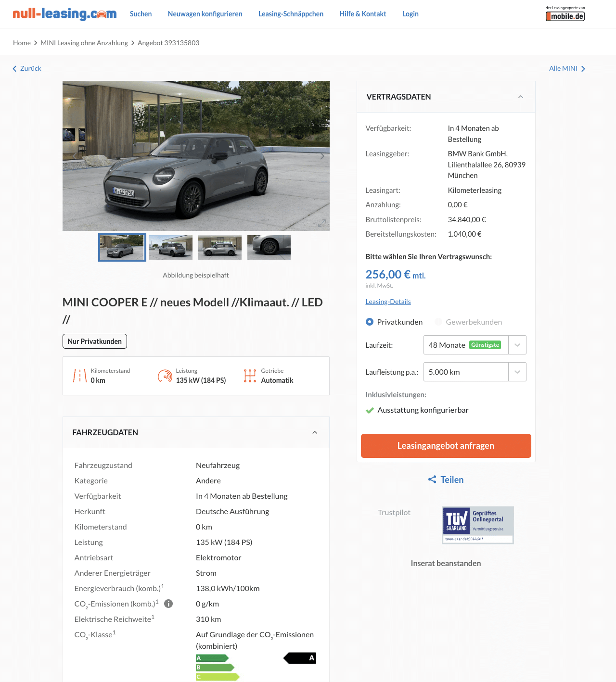Screen dimensions: 616x682
Task: Click the CO2 emissions info icon
Action: point(168,604)
